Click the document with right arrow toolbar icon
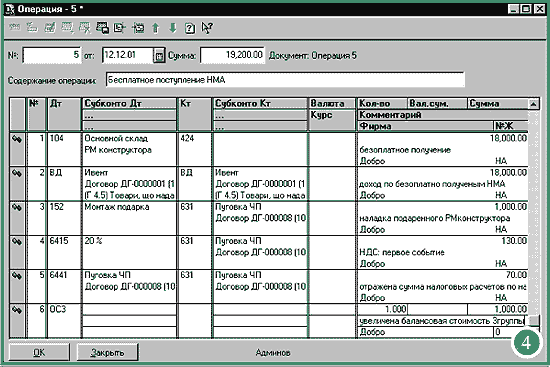 click(x=120, y=27)
